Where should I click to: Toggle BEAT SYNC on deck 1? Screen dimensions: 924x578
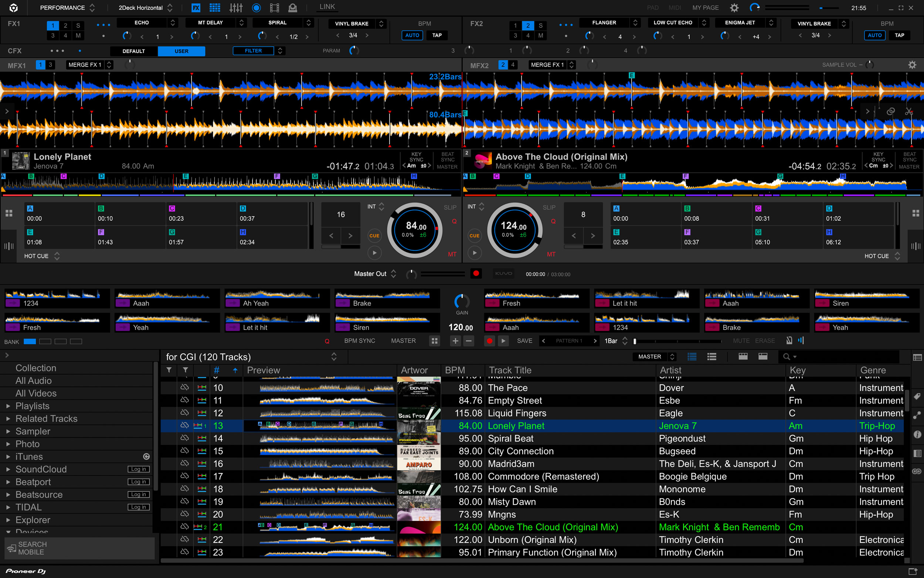pos(447,157)
